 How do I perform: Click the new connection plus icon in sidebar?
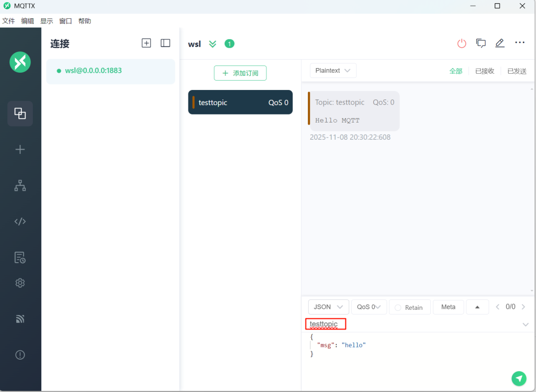[20, 150]
